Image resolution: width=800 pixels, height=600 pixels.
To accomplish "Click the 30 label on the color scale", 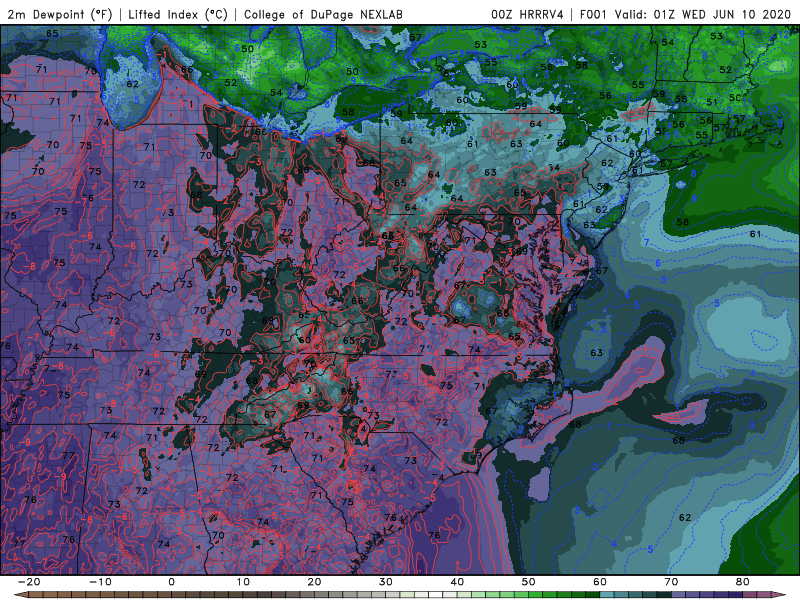I will (x=386, y=582).
